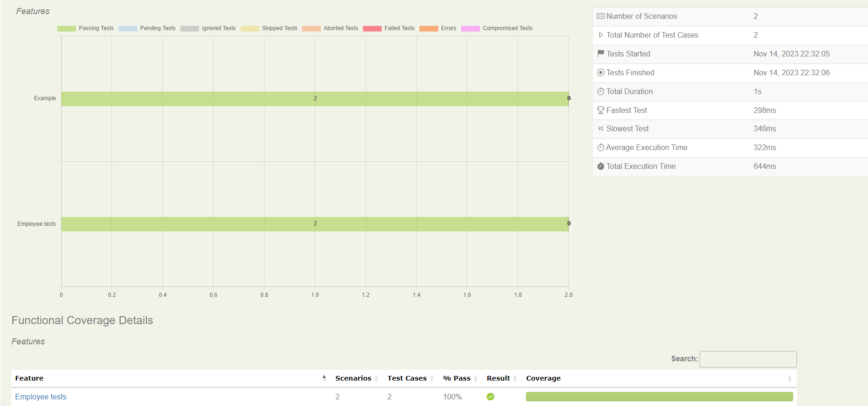868x406 pixels.
Task: Toggle Errors legend entry
Action: pyautogui.click(x=438, y=28)
